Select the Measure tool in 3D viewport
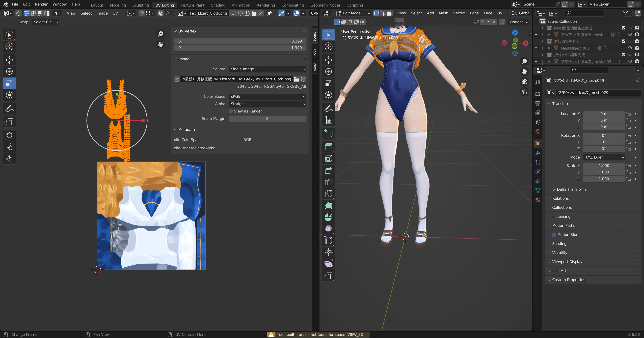This screenshot has width=644, height=338. pos(328,120)
